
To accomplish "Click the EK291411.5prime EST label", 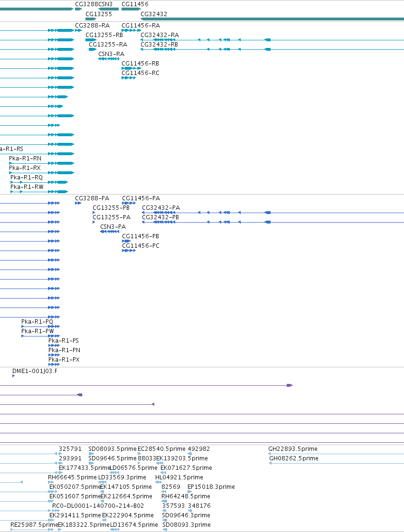I will (x=75, y=515).
